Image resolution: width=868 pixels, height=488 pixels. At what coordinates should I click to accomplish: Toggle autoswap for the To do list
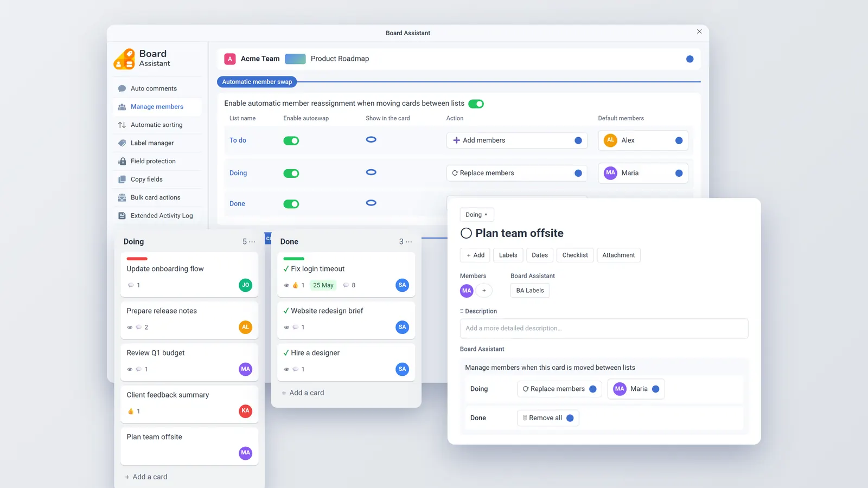pos(291,140)
